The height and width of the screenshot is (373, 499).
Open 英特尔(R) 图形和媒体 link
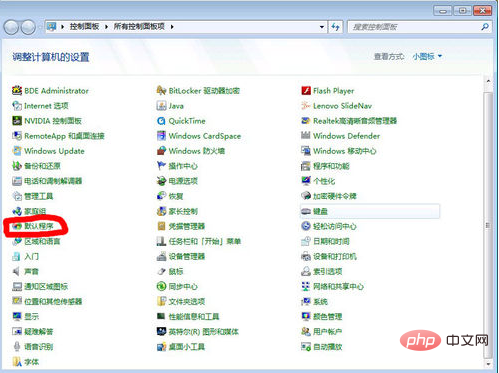tap(204, 332)
